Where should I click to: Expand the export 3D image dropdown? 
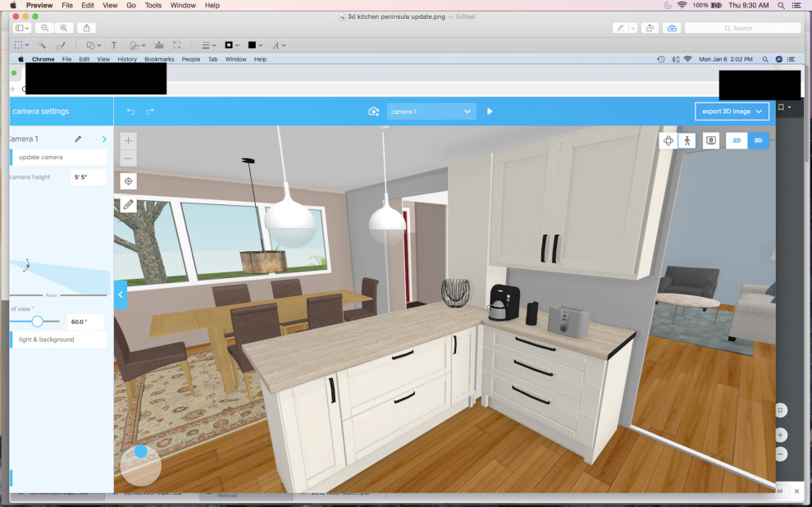(732, 112)
